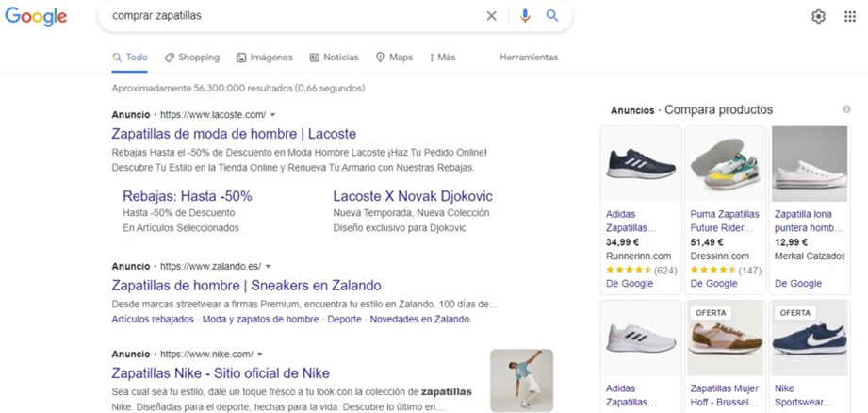Open the settings gear icon

(x=818, y=17)
